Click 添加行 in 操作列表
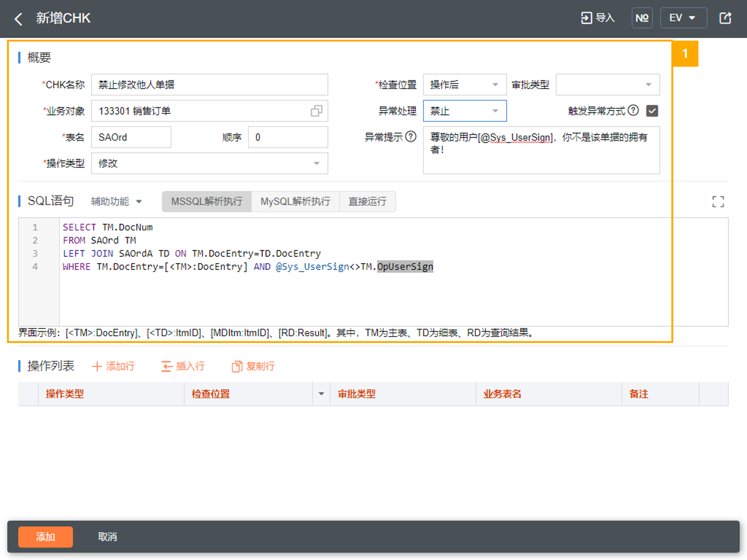 click(x=113, y=366)
